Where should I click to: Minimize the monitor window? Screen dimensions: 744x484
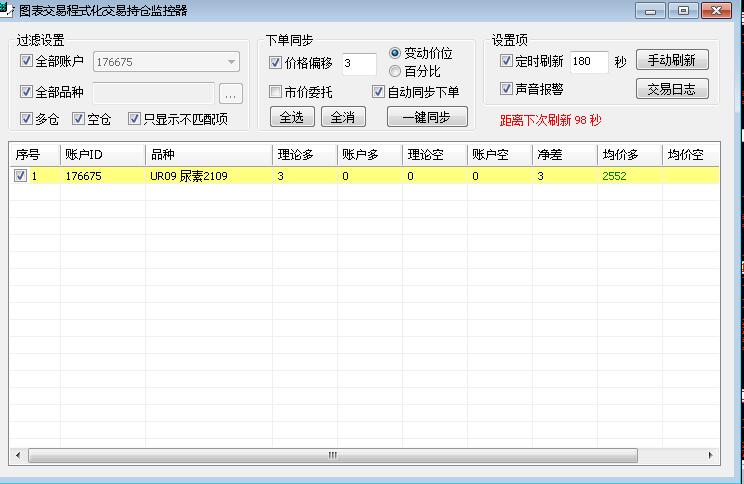[651, 11]
